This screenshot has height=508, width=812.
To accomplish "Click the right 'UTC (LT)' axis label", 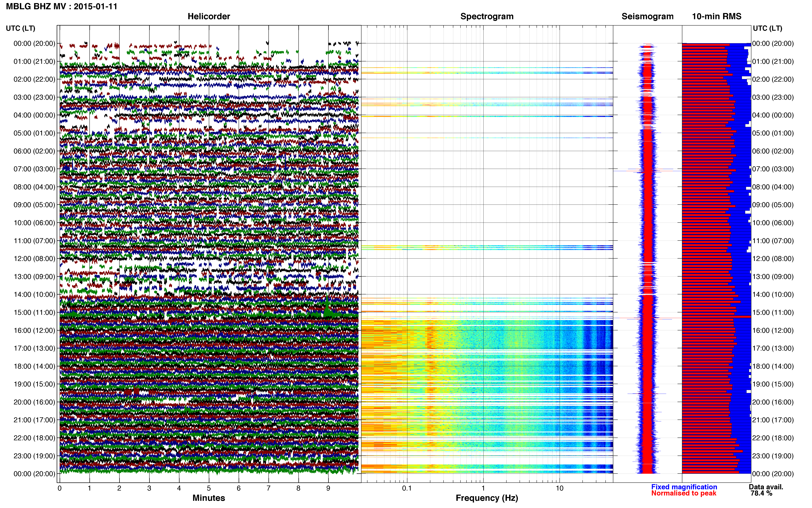I will tap(767, 28).
